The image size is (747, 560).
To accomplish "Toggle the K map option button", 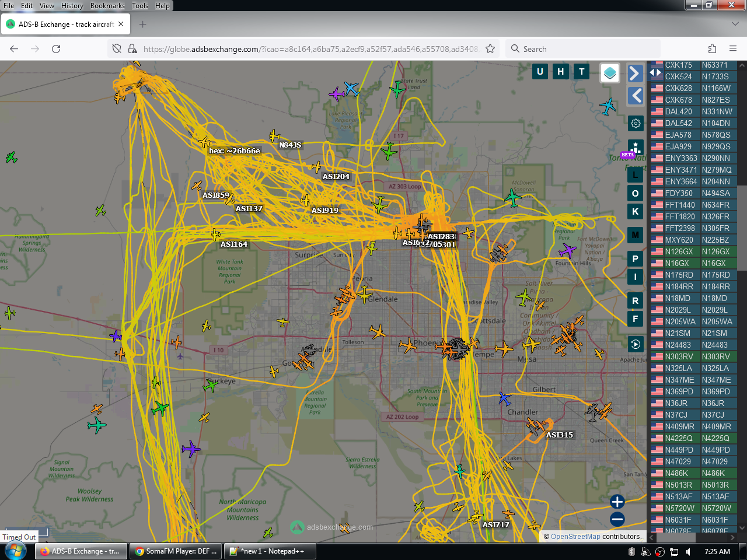I will (x=636, y=211).
